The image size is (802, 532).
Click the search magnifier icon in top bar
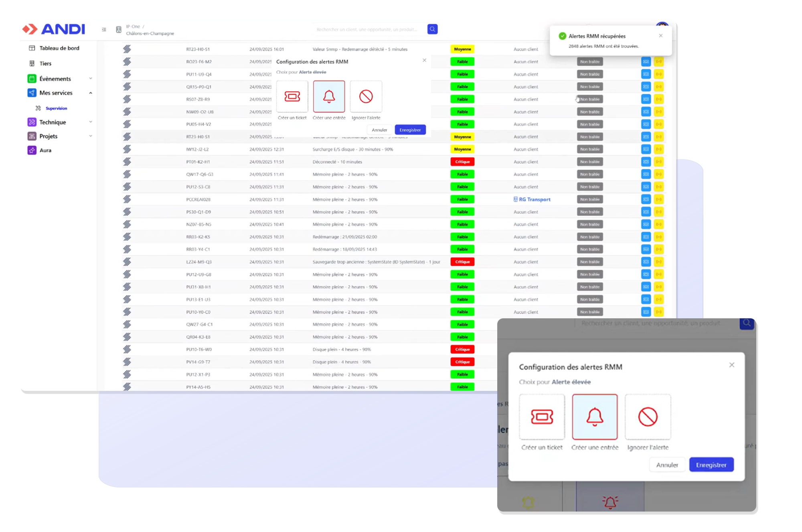pyautogui.click(x=432, y=29)
